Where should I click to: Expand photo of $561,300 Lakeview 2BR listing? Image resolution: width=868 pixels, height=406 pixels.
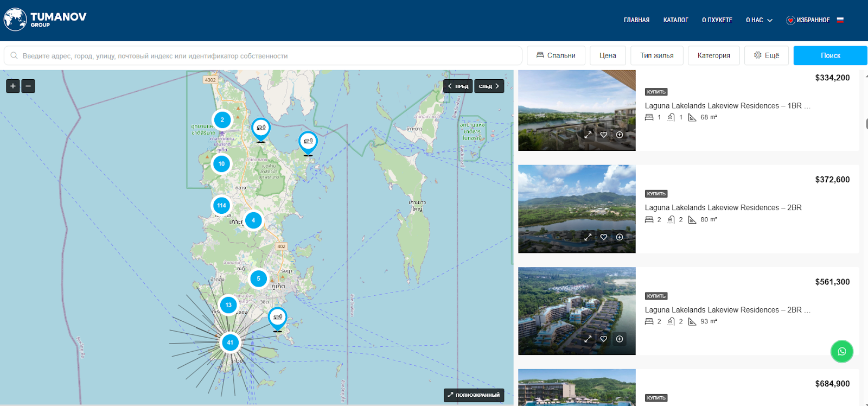[588, 339]
